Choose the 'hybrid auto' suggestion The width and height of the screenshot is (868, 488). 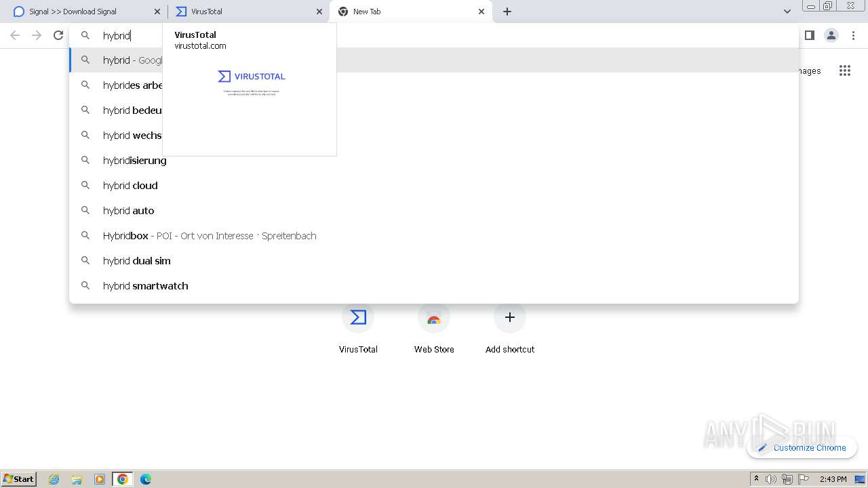tap(434, 211)
